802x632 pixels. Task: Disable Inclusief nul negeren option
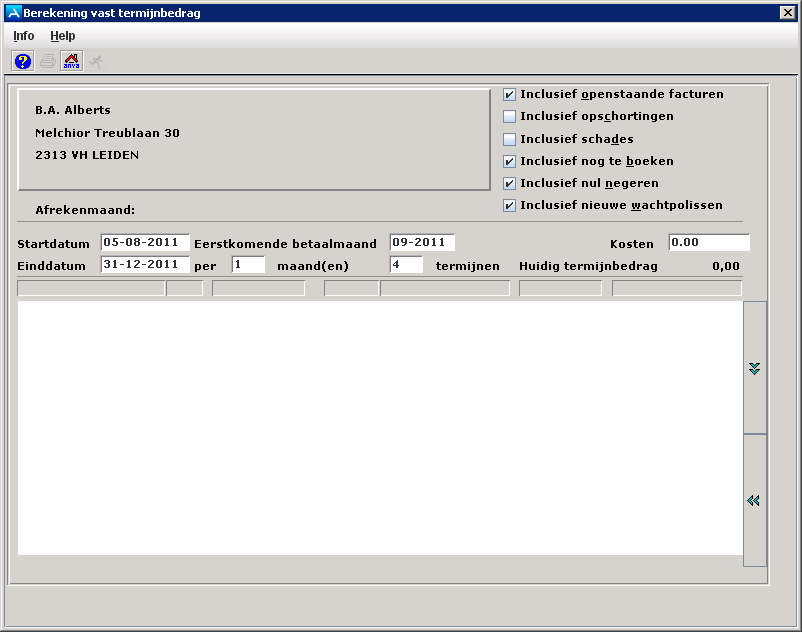coord(510,184)
